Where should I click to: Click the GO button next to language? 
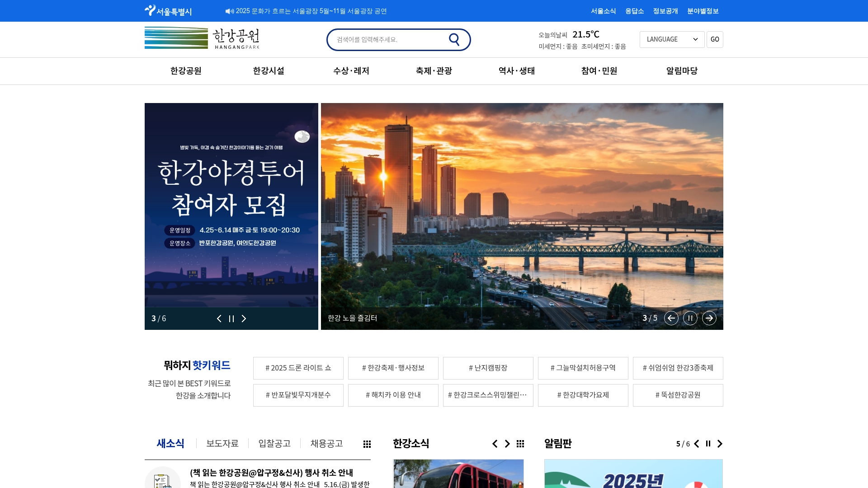[715, 39]
